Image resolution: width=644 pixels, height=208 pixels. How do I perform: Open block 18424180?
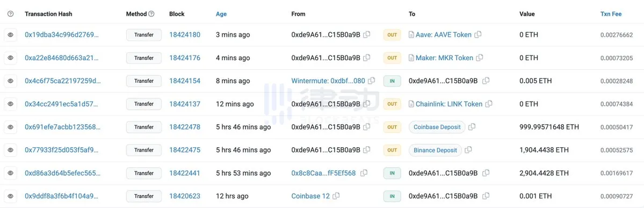185,35
